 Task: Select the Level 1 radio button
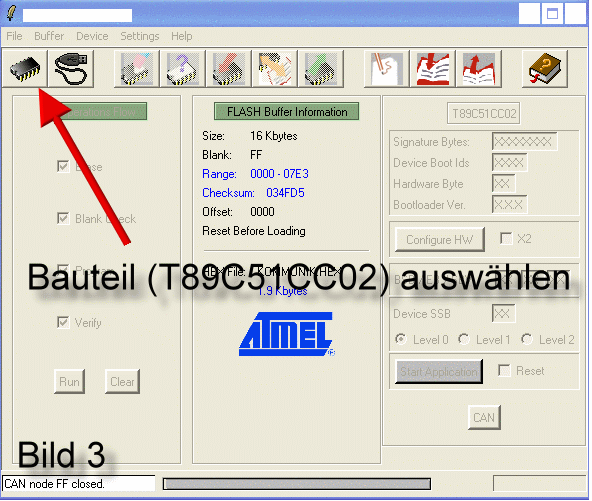coord(464,339)
